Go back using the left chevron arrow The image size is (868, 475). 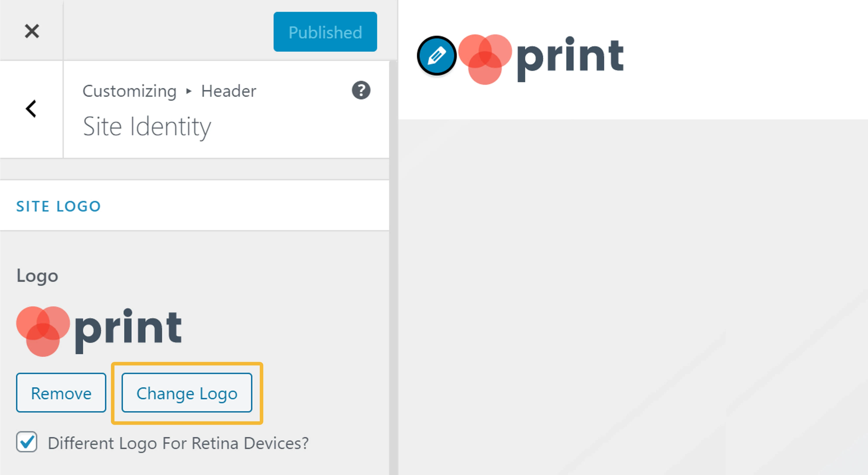pyautogui.click(x=31, y=108)
